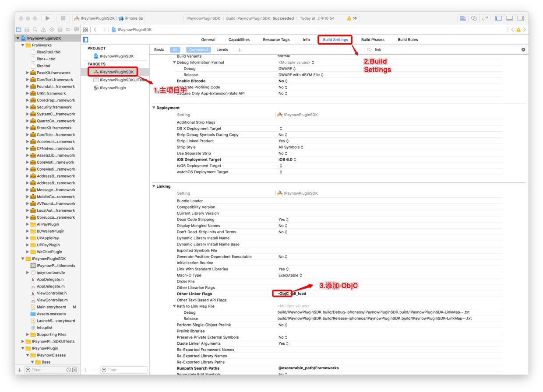Select the Combined view option
543x392 pixels.
(198, 50)
